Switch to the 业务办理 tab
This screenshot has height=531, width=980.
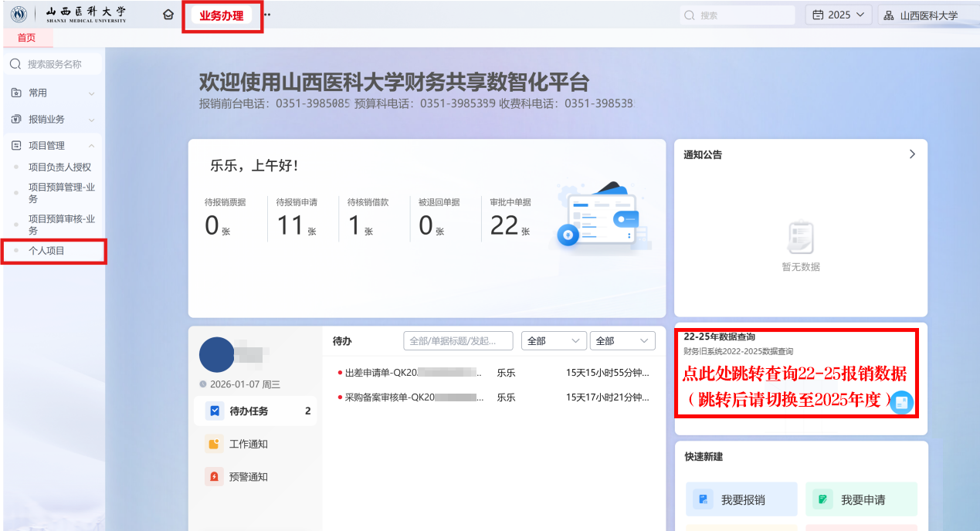click(x=222, y=15)
